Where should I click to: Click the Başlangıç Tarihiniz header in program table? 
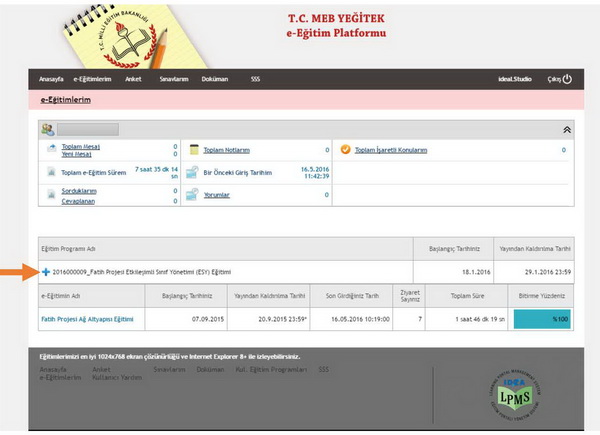pos(454,249)
